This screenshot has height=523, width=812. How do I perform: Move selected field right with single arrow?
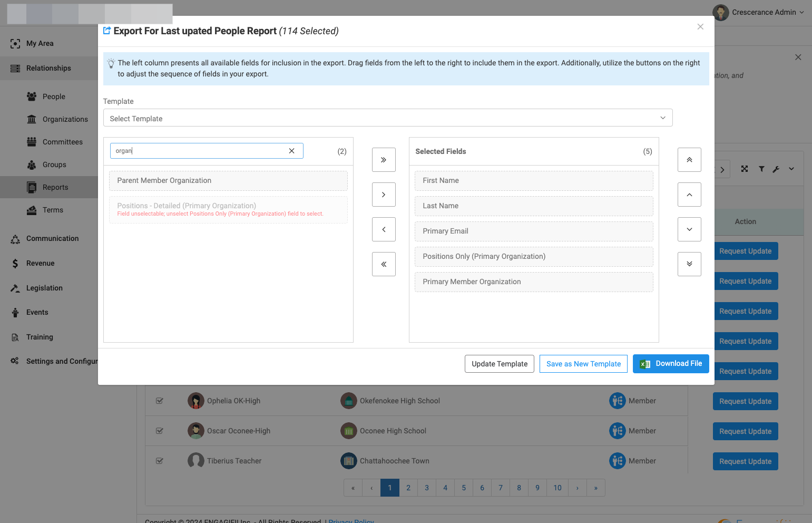coord(384,195)
